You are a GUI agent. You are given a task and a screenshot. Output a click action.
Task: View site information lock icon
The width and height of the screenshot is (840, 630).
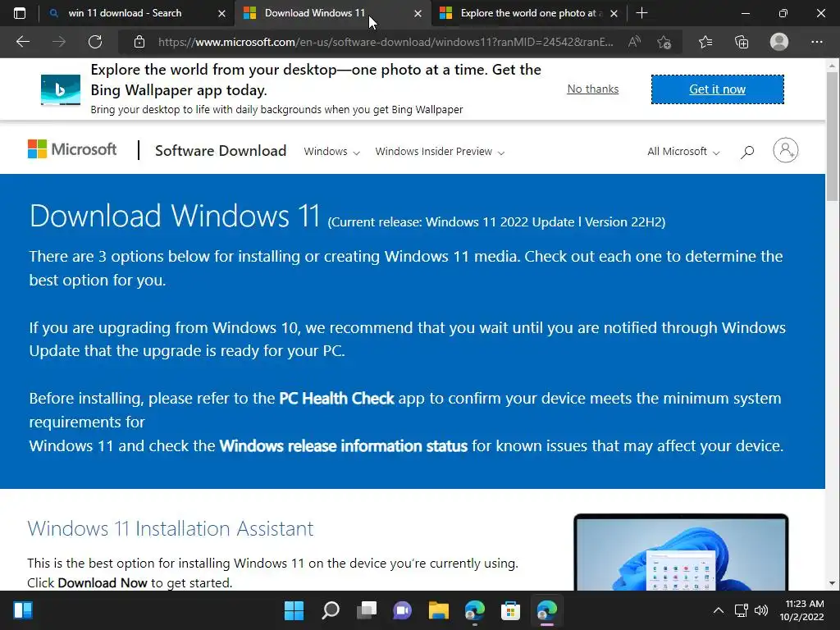coord(139,42)
